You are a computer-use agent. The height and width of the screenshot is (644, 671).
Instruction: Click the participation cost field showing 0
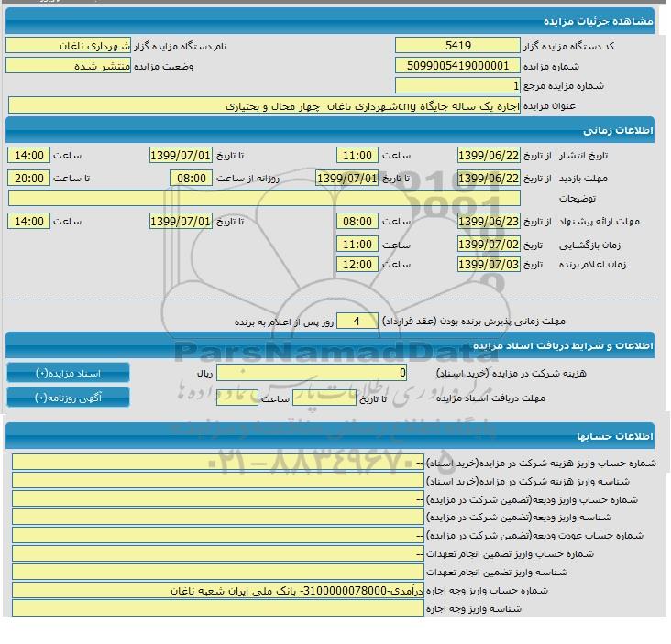point(312,373)
